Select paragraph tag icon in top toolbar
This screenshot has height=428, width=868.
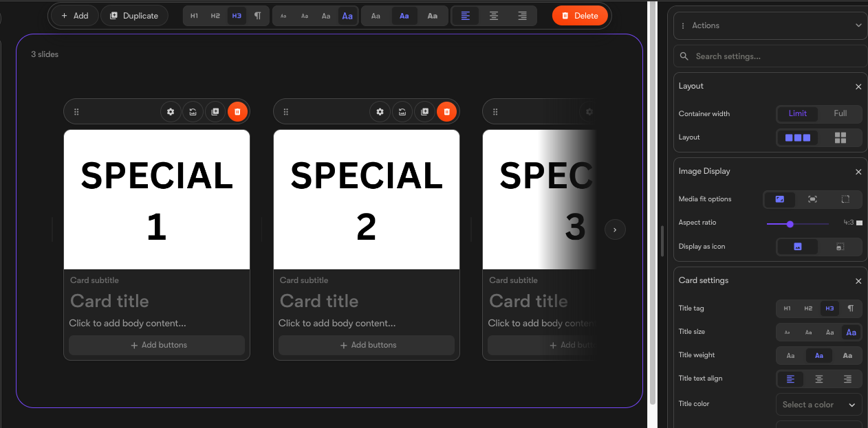point(257,16)
